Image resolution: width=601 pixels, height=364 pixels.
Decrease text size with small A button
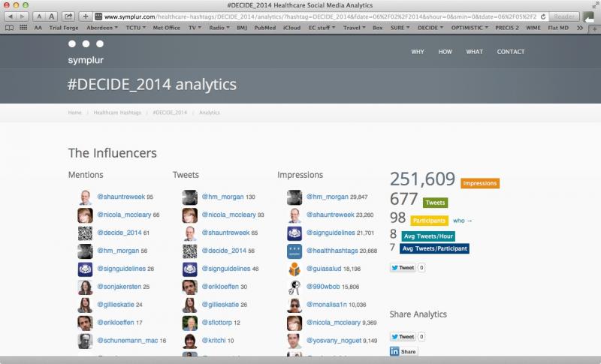pos(39,17)
